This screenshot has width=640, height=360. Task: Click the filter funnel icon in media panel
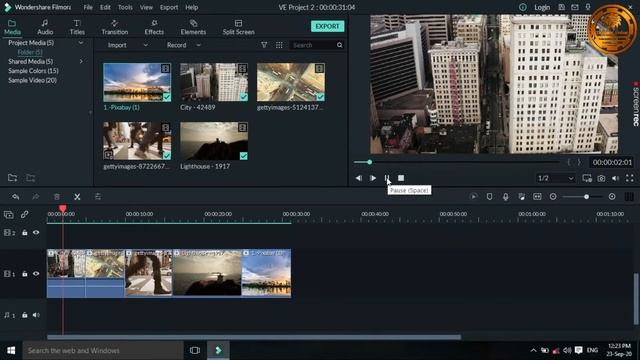264,45
